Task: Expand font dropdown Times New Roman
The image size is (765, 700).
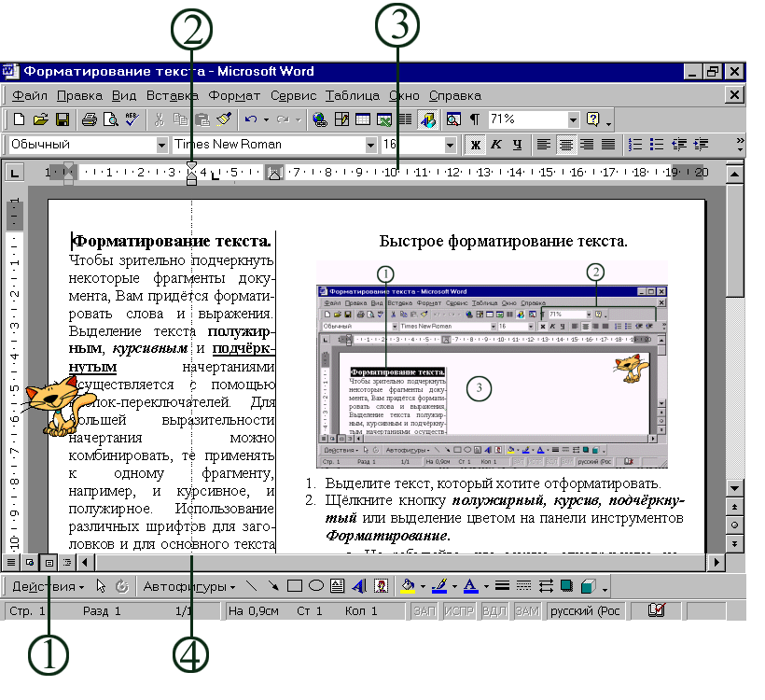Action: (x=370, y=145)
